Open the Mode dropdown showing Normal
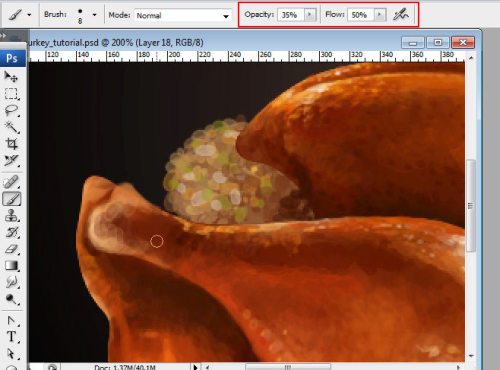Image resolution: width=500 pixels, height=370 pixels. click(x=183, y=15)
